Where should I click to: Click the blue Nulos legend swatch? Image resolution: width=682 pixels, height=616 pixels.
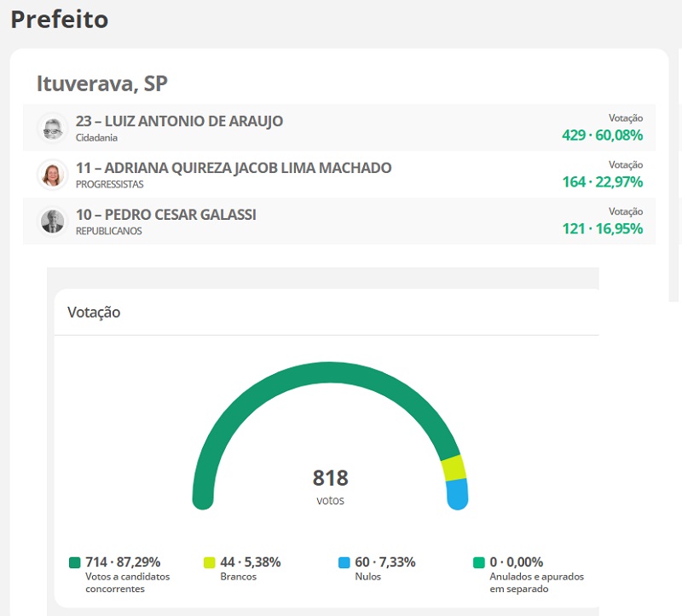(x=344, y=562)
